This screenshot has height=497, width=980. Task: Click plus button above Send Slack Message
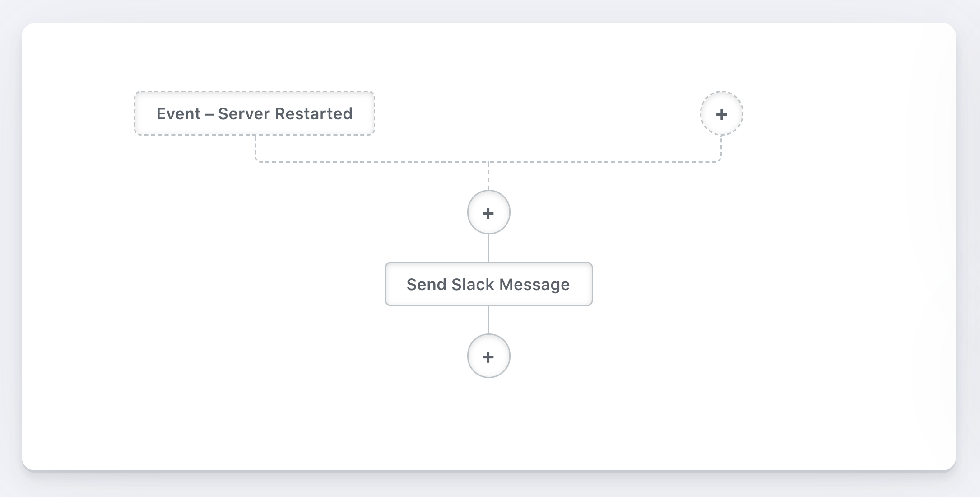pos(488,212)
